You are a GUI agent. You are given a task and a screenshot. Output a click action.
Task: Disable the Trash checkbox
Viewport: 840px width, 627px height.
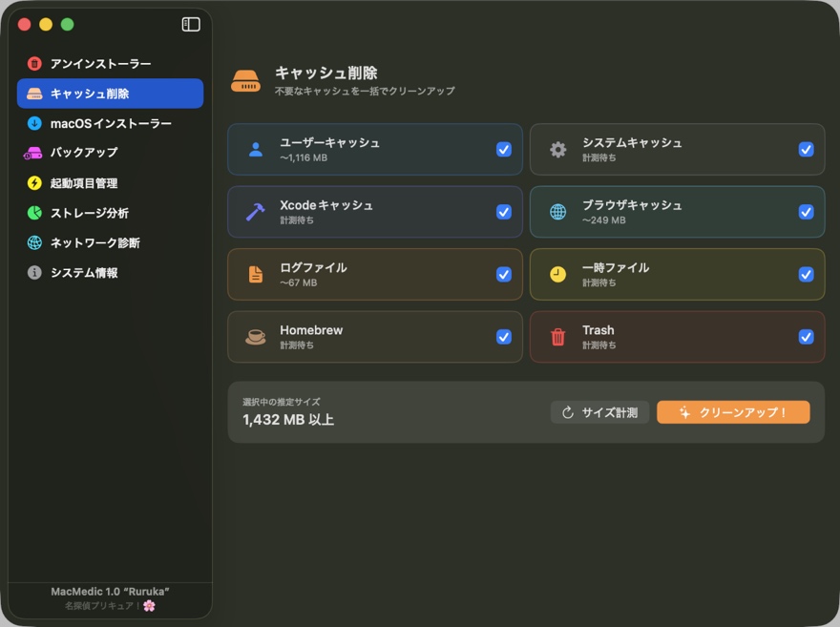pos(806,337)
